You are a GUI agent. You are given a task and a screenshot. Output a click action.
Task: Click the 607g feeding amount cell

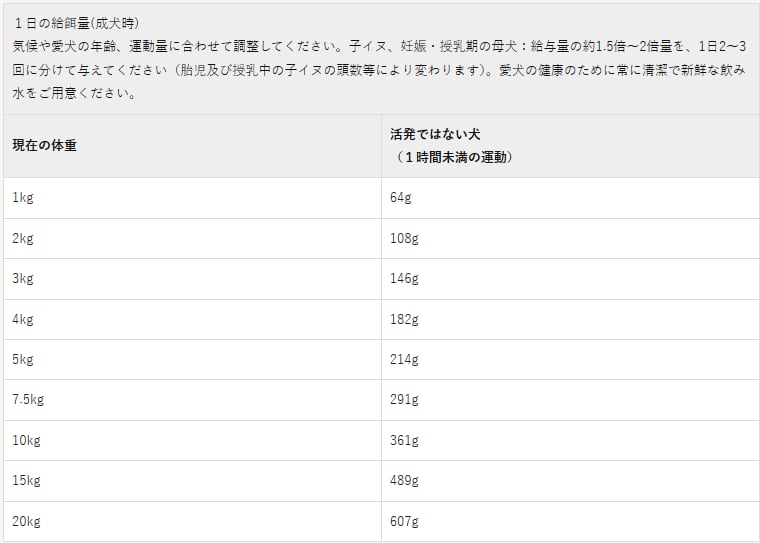404,522
